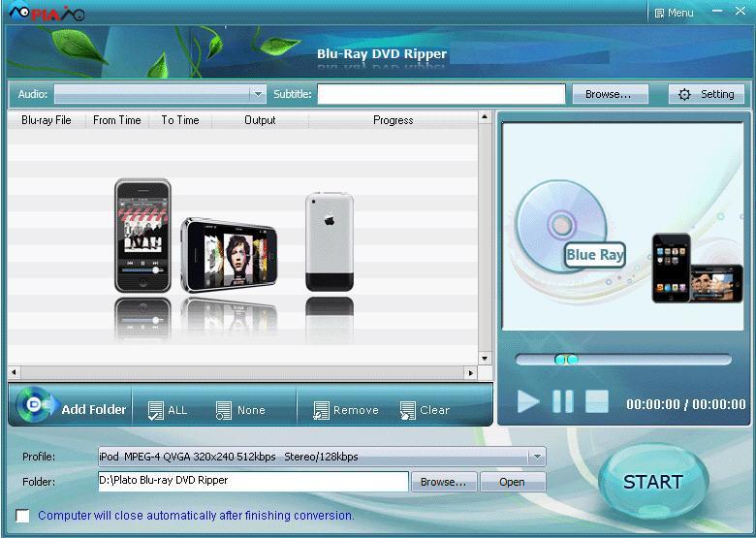
Task: Click into the Subtitle input field
Action: (441, 94)
